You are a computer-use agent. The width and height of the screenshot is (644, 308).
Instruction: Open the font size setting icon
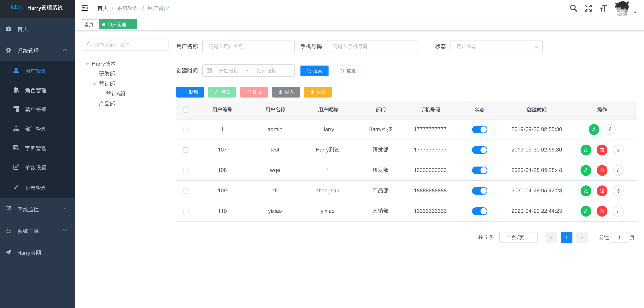pyautogui.click(x=603, y=8)
